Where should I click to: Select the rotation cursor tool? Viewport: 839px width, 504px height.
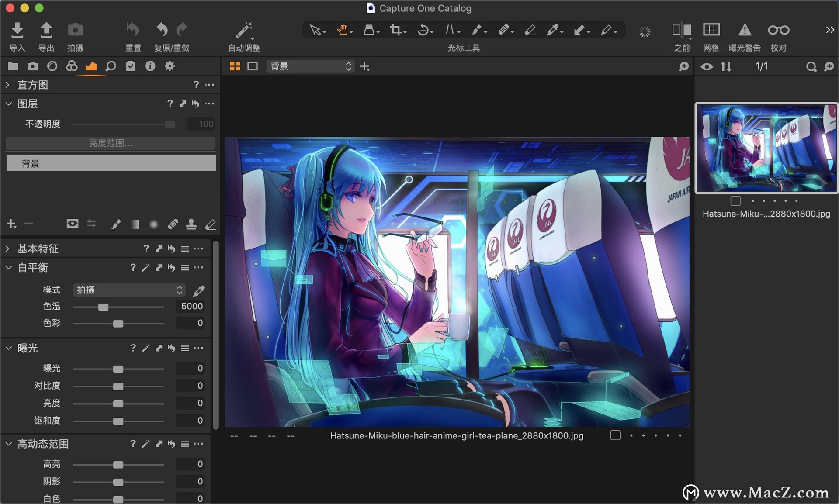point(423,30)
